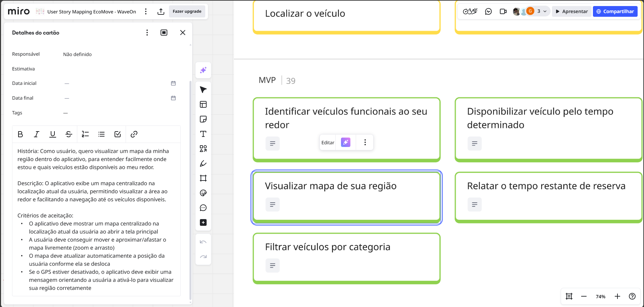Screen dimensions: 644x307
Task: Toggle italic text formatting
Action: pos(36,134)
